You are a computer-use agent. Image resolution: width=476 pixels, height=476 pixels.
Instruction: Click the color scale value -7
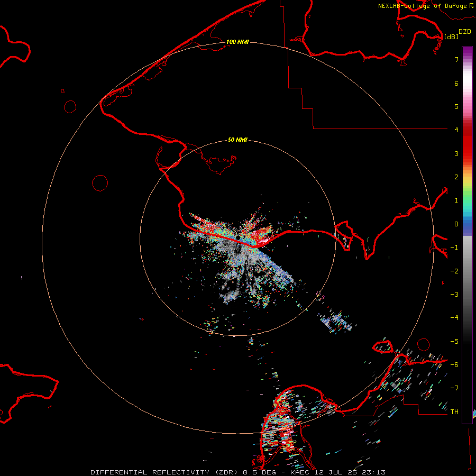(x=454, y=388)
